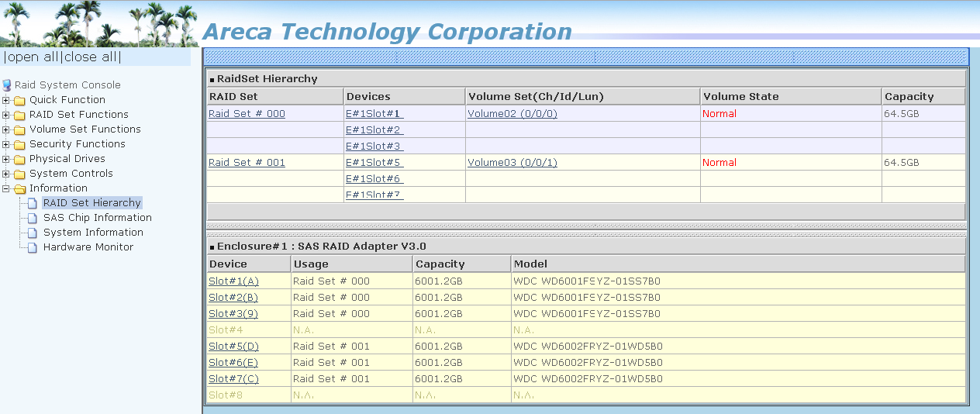The width and height of the screenshot is (980, 414).
Task: Click the Quick Function folder icon
Action: 19,100
